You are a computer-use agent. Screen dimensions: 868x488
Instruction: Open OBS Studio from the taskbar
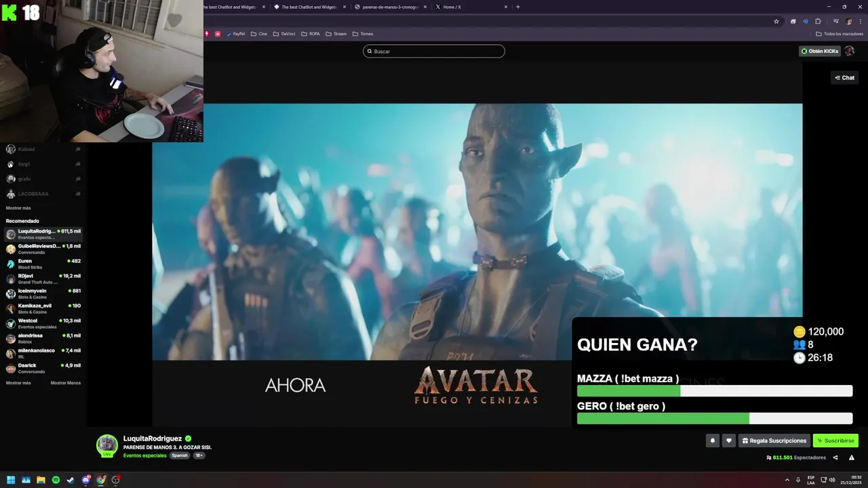click(116, 480)
